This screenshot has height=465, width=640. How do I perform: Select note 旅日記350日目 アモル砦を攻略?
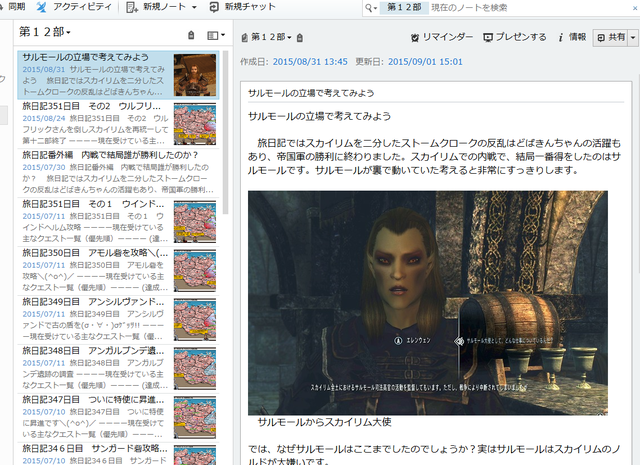point(118,271)
